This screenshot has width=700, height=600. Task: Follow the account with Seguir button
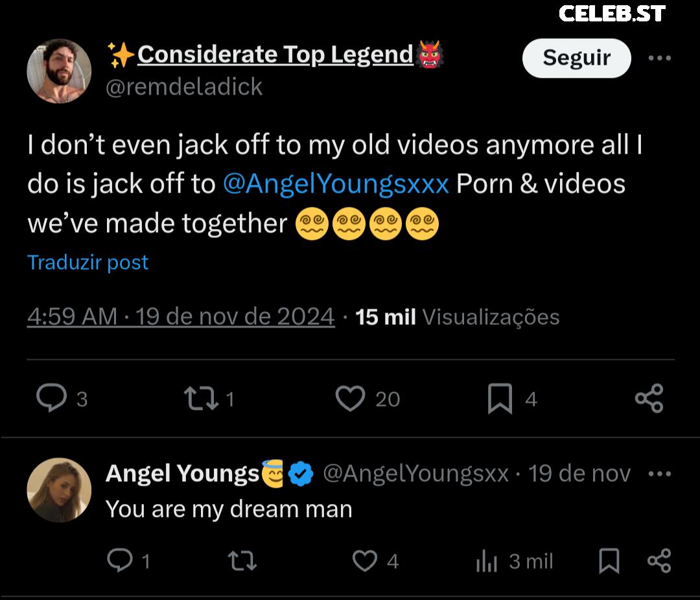[x=576, y=58]
